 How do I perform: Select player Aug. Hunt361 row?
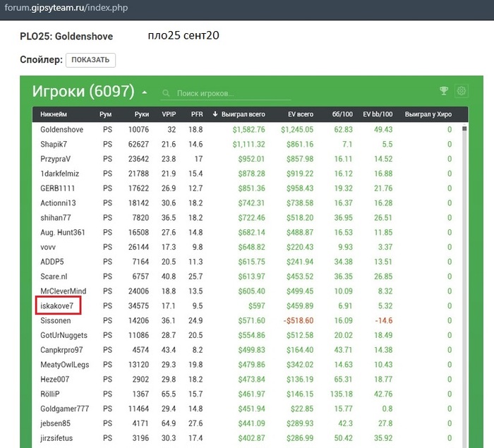coord(246,233)
